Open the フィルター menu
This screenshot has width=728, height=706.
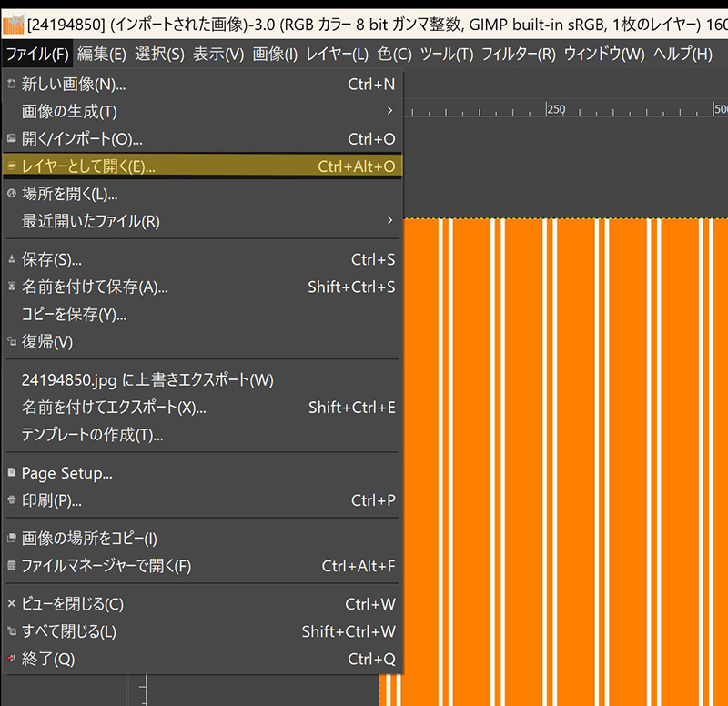click(x=513, y=54)
